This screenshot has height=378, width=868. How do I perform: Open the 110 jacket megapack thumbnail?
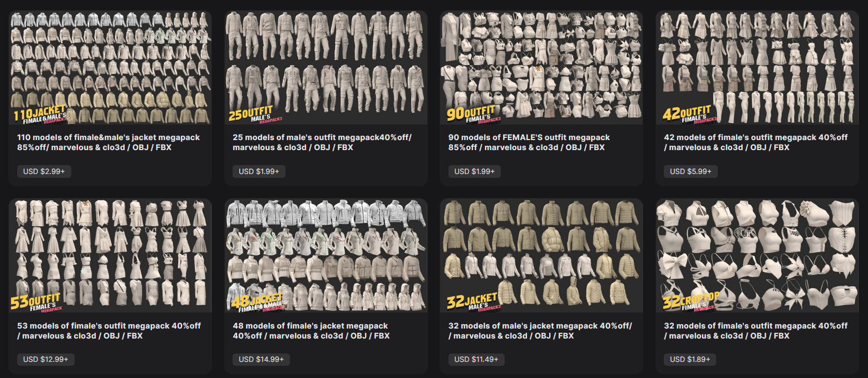coord(110,67)
